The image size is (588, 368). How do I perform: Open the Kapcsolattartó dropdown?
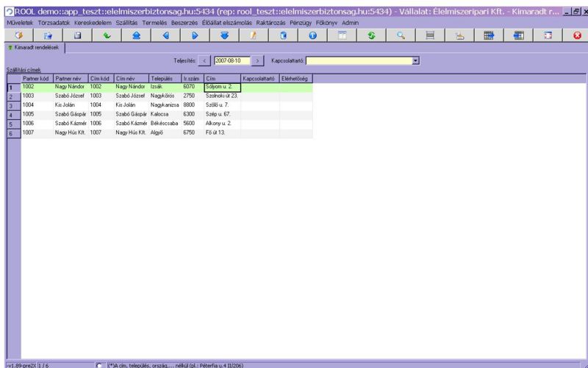click(x=415, y=60)
